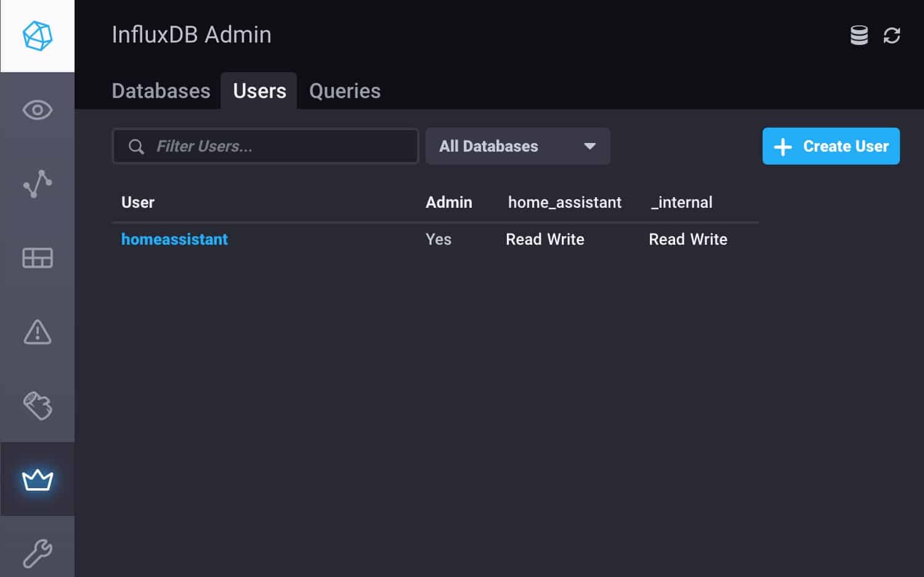
Task: Select the crown Admin icon
Action: 38,480
